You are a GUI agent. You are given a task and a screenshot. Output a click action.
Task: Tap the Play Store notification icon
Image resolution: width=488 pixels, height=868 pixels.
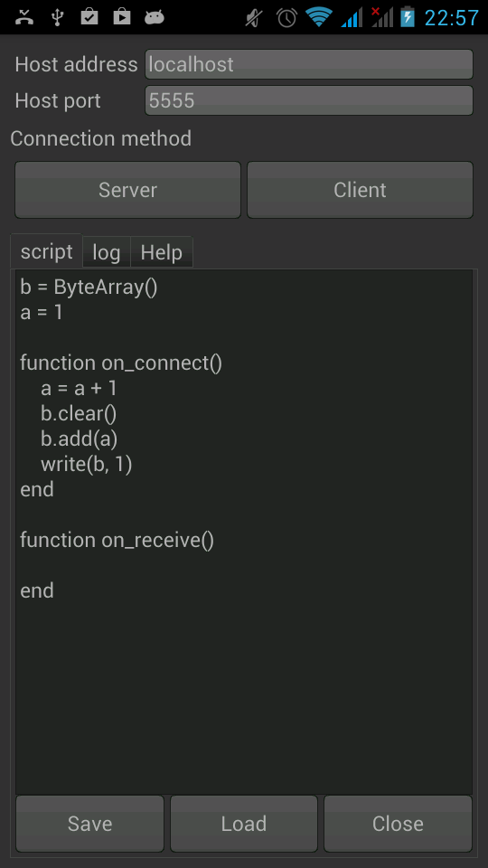[122, 17]
